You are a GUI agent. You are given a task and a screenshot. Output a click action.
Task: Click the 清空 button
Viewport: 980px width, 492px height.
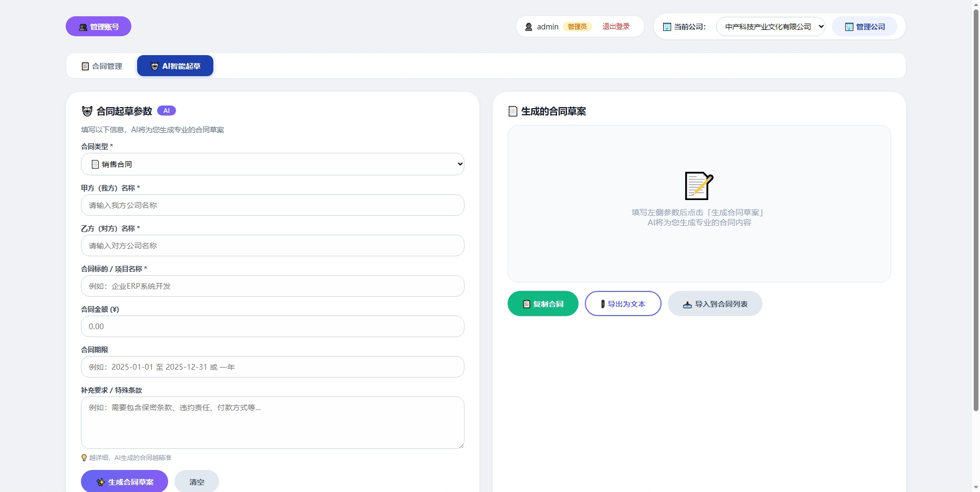197,481
